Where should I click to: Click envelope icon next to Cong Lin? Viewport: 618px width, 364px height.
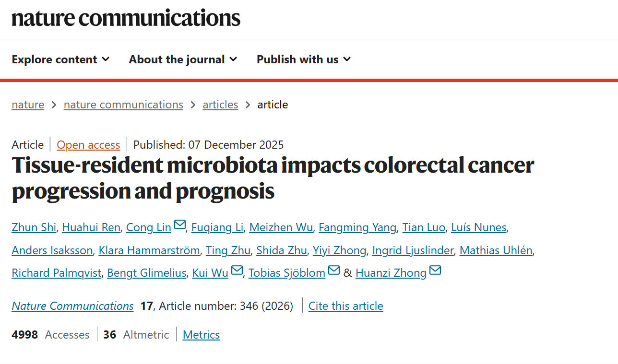tap(180, 225)
